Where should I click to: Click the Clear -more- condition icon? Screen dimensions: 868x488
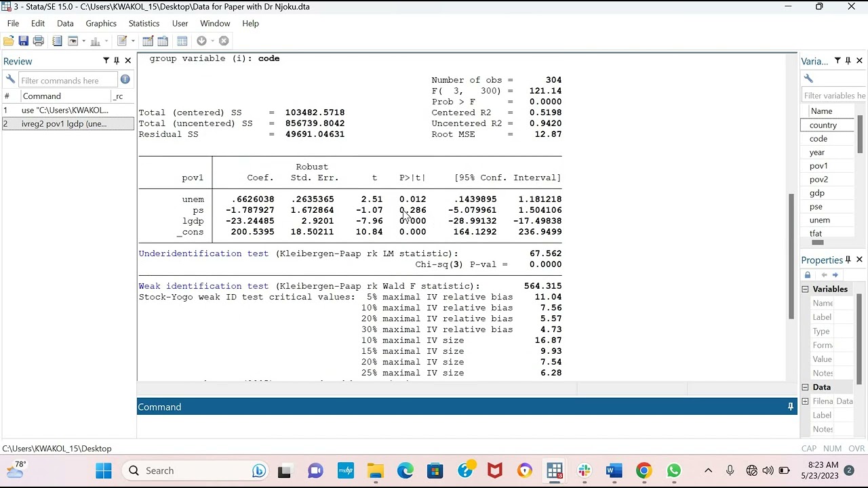click(x=202, y=41)
